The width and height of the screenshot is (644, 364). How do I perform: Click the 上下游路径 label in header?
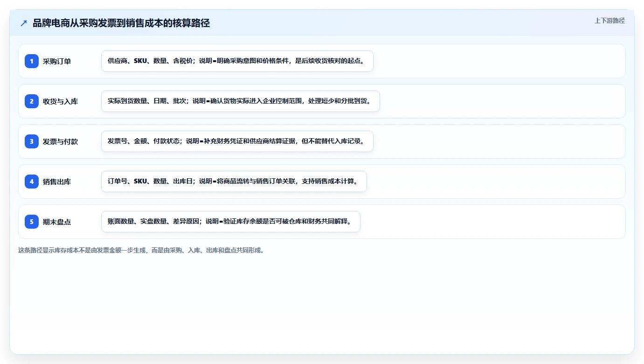(x=609, y=21)
